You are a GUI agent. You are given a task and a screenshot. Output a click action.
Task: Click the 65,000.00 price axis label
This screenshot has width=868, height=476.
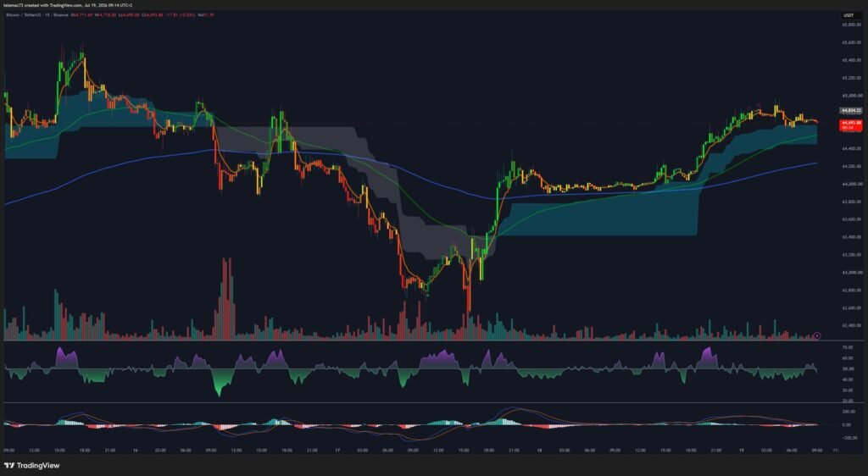coord(851,95)
